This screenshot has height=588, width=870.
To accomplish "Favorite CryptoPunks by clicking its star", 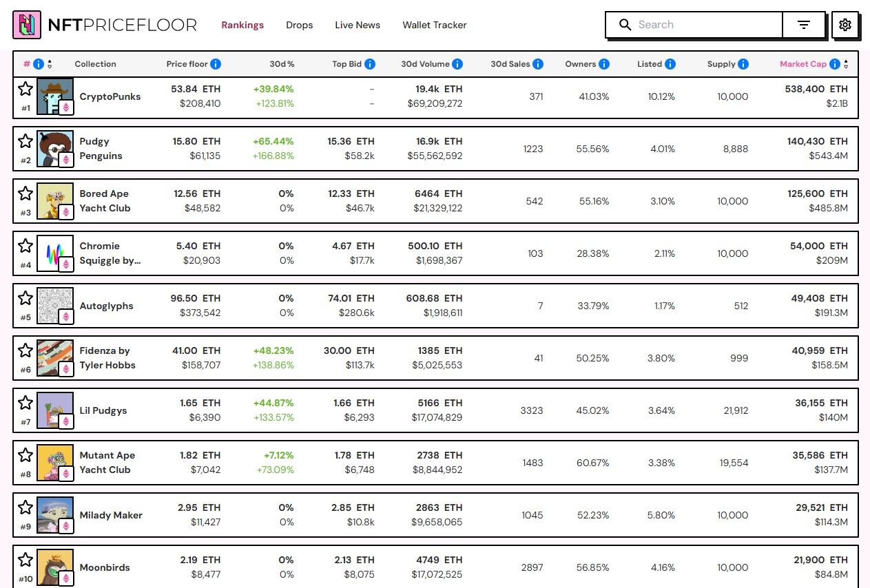I will pyautogui.click(x=25, y=88).
